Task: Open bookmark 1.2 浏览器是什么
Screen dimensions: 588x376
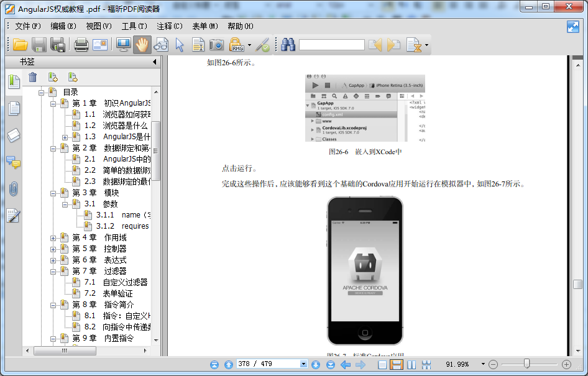Action: pyautogui.click(x=116, y=126)
